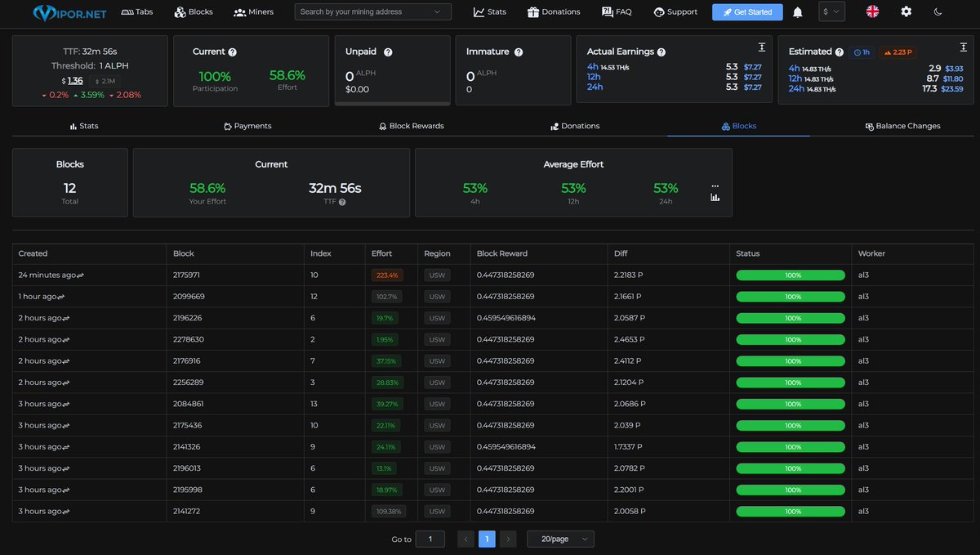This screenshot has width=980, height=555.
Task: Click the $1.36 price link
Action: click(75, 81)
